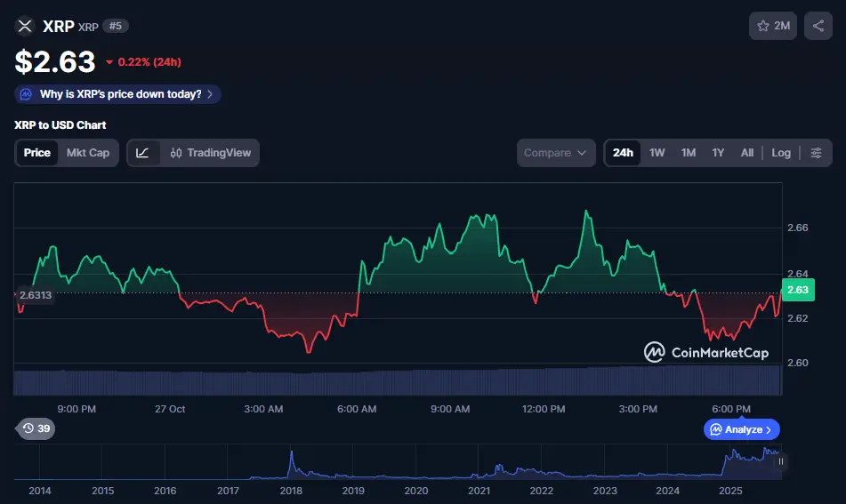Click the 2021 label on mini timeline
Viewport: 846px width, 504px height.
(x=479, y=491)
